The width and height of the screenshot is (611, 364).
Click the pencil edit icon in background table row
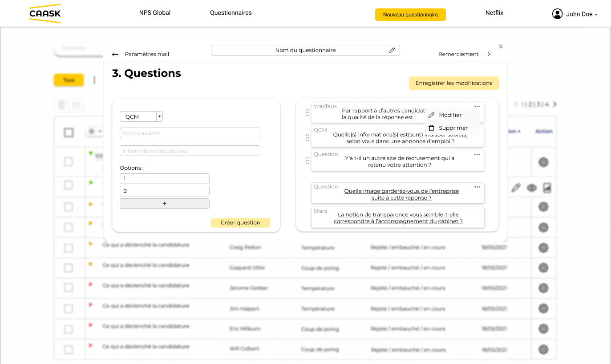tap(516, 188)
